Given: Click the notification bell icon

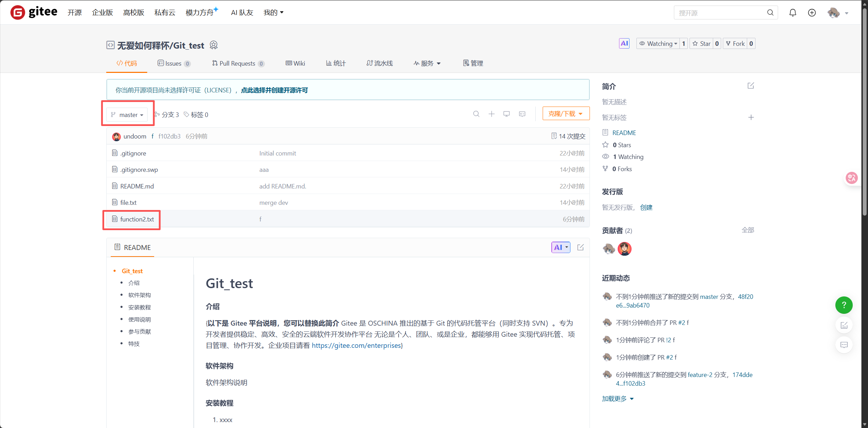Looking at the screenshot, I should [x=793, y=13].
